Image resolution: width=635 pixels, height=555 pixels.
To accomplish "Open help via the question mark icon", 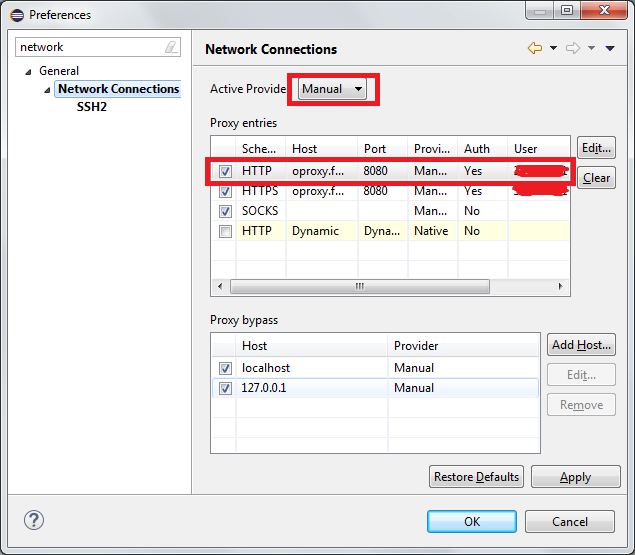I will (34, 520).
